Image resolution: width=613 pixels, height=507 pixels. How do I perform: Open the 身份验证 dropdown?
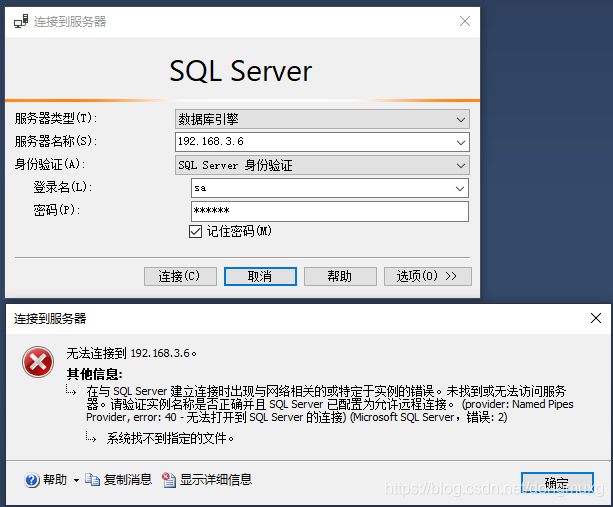point(322,165)
